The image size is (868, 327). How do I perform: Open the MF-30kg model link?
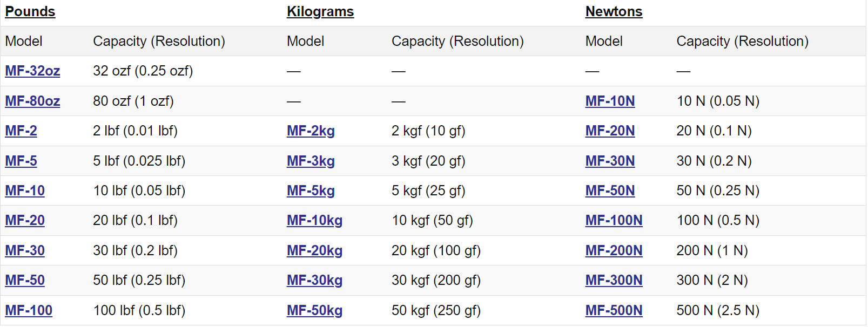click(314, 280)
